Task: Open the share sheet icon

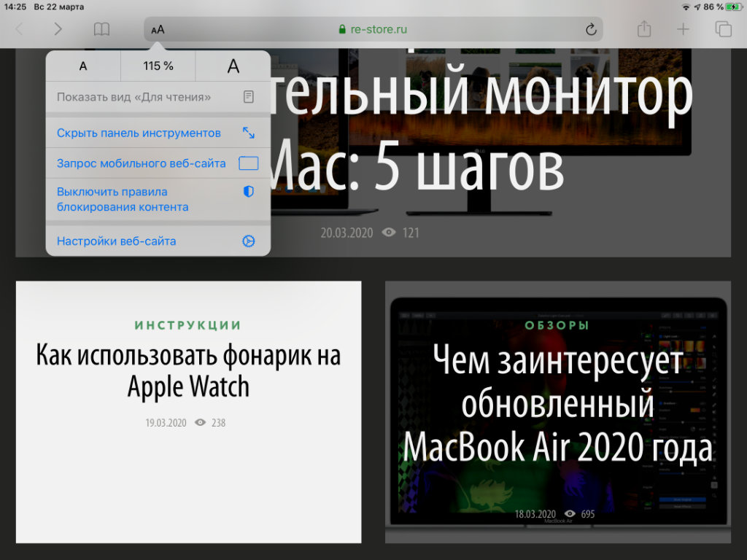Action: (643, 29)
